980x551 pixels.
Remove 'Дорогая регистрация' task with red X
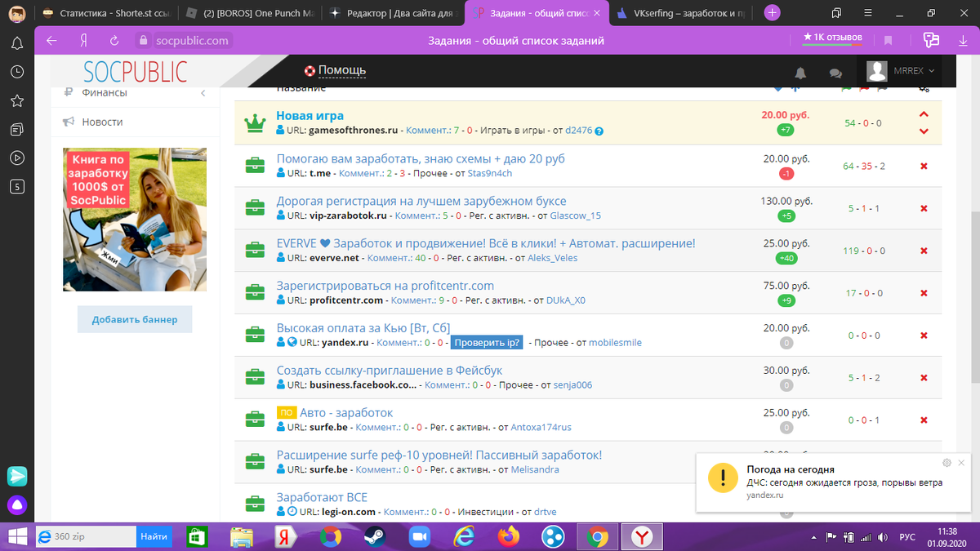[x=924, y=208]
